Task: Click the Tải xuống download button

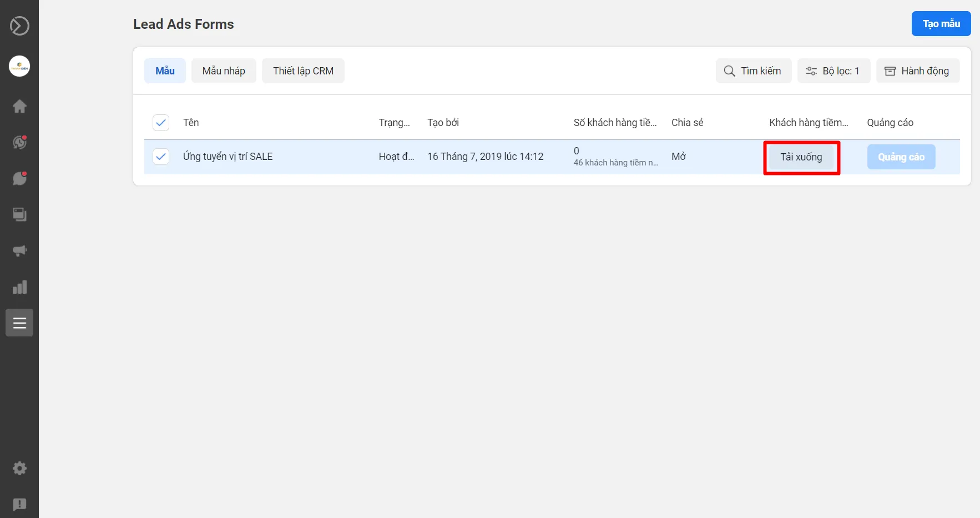Action: pos(801,157)
